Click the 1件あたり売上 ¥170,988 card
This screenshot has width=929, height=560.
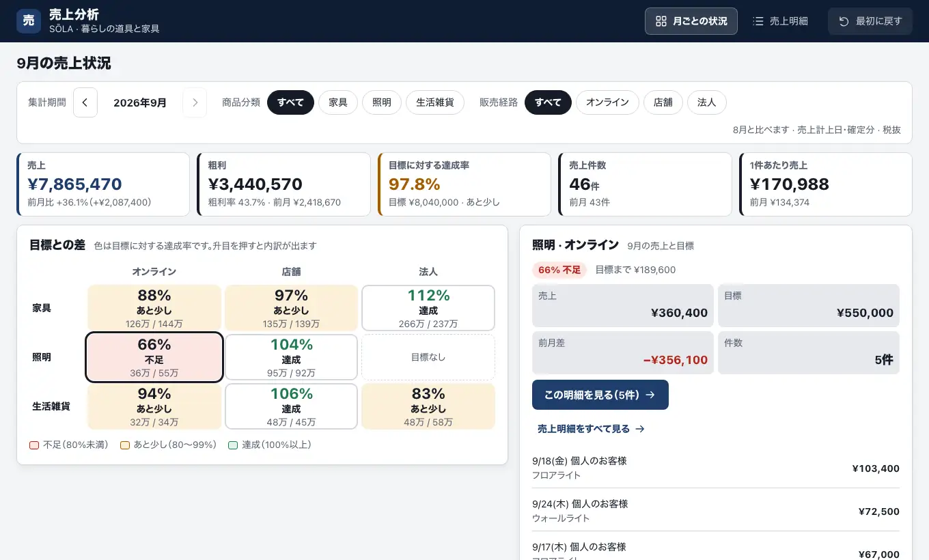click(x=826, y=184)
